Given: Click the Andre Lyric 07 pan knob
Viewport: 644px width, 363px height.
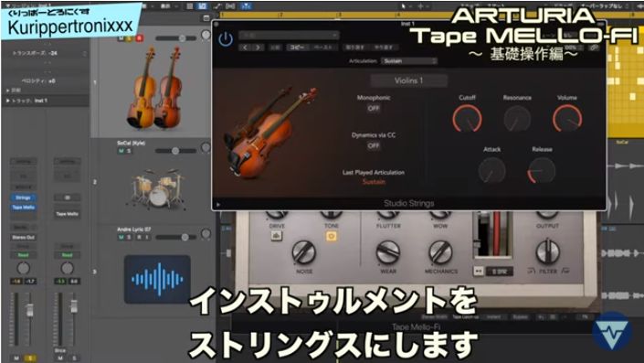Looking at the screenshot, I should pyautogui.click(x=206, y=234).
